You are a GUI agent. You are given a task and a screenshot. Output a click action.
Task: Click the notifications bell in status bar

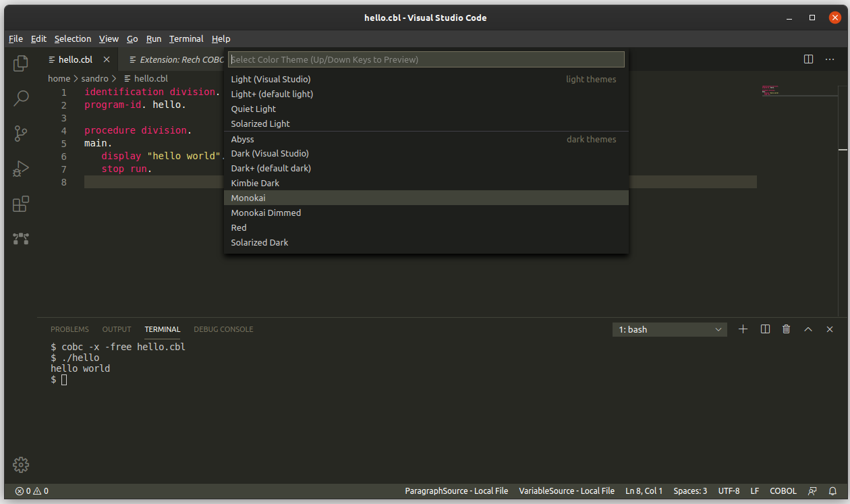click(833, 491)
